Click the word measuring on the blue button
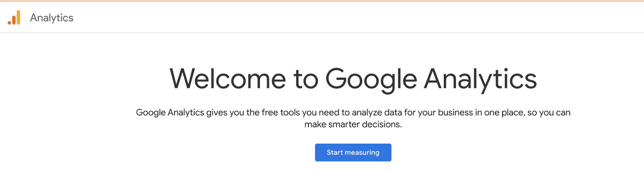The image size is (644, 170). click(362, 153)
